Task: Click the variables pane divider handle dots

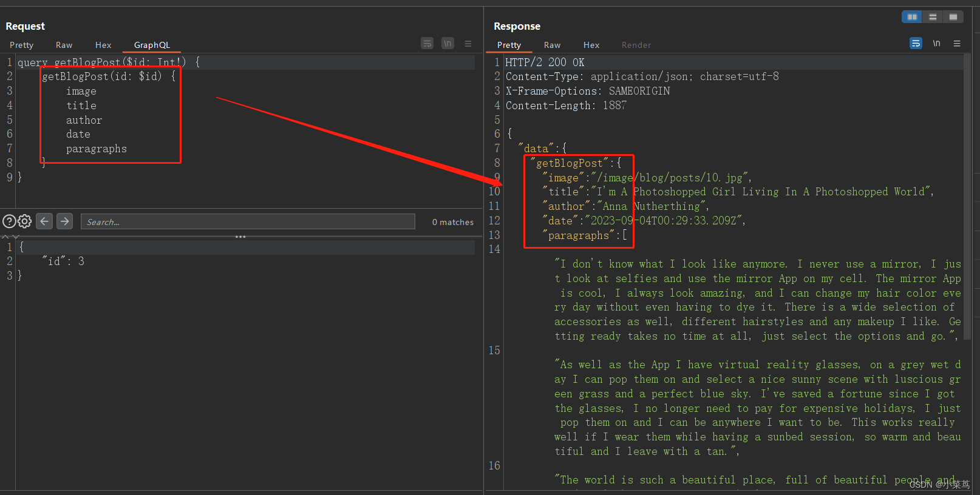Action: 240,237
